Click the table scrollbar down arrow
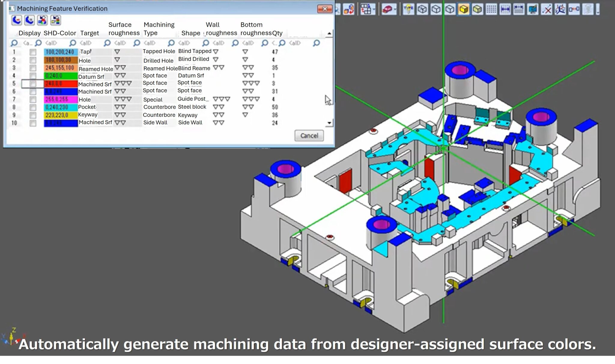The height and width of the screenshot is (364, 615). pyautogui.click(x=329, y=123)
